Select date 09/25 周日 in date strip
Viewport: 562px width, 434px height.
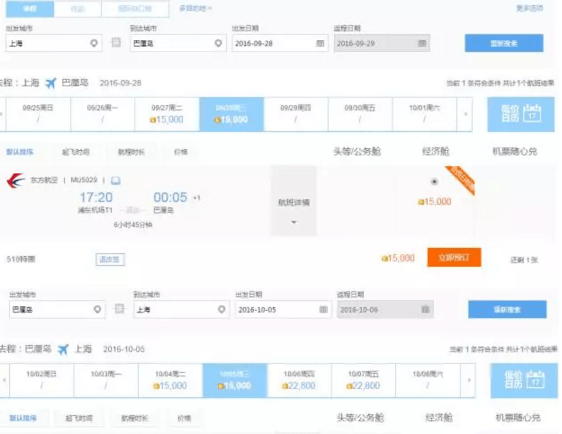pos(38,114)
